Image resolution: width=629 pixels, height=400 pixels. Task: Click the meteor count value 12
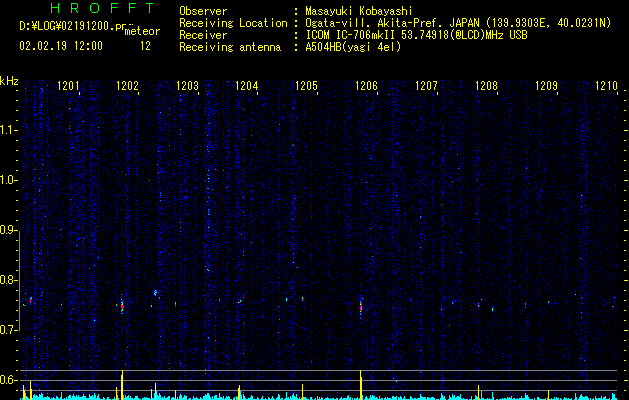145,46
